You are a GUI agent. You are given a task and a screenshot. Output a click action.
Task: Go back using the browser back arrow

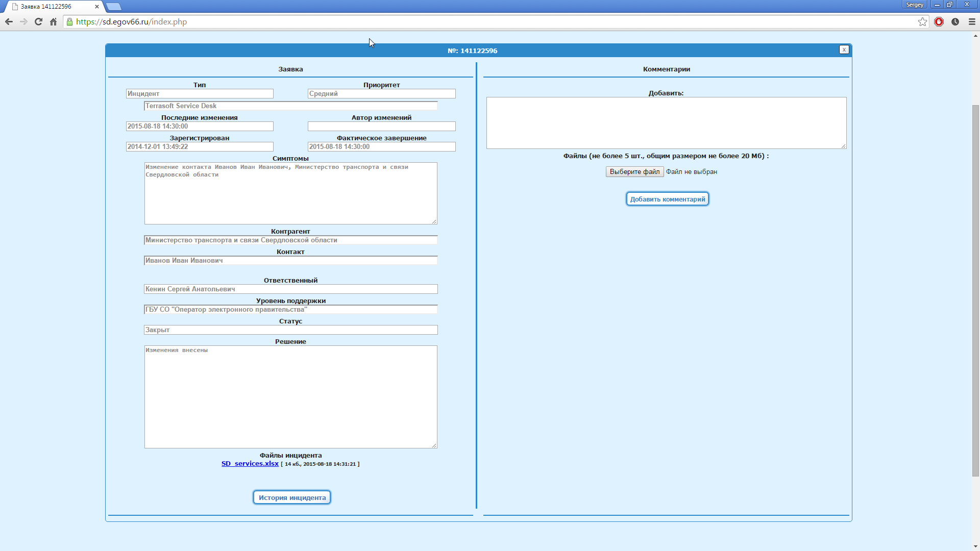click(9, 22)
